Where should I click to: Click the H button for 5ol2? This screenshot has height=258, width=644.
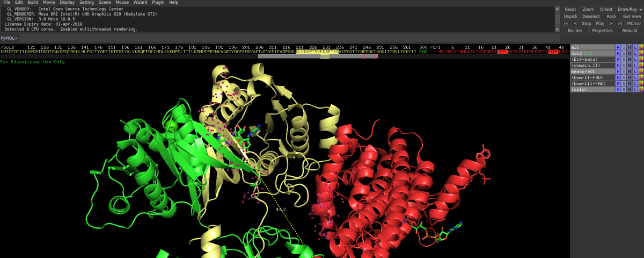(x=630, y=53)
